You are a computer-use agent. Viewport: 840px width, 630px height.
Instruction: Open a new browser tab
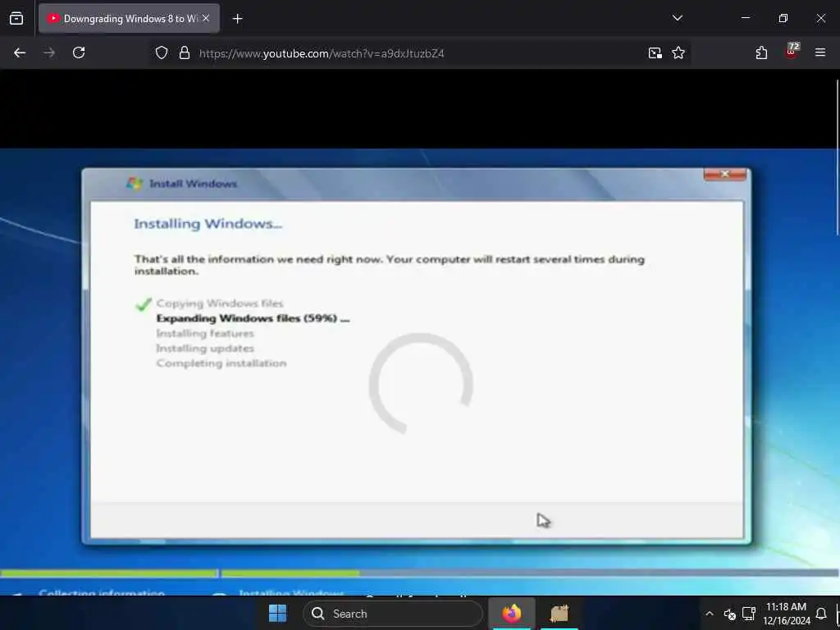(237, 19)
